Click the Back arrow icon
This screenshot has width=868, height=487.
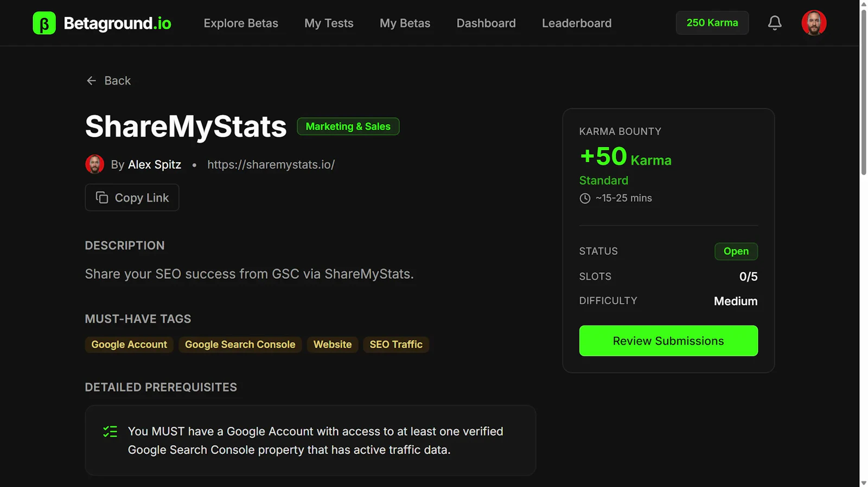pyautogui.click(x=91, y=81)
